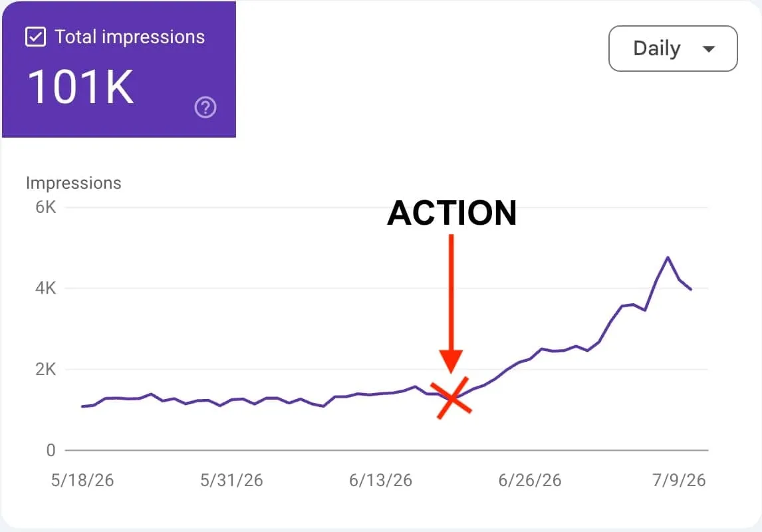Click the dropdown arrow beside Daily
The height and width of the screenshot is (532, 762).
tap(709, 49)
